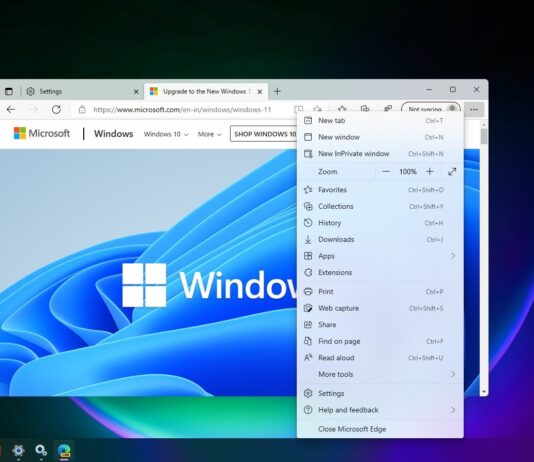The width and height of the screenshot is (534, 462).
Task: Click the 100% zoom value
Action: (408, 172)
